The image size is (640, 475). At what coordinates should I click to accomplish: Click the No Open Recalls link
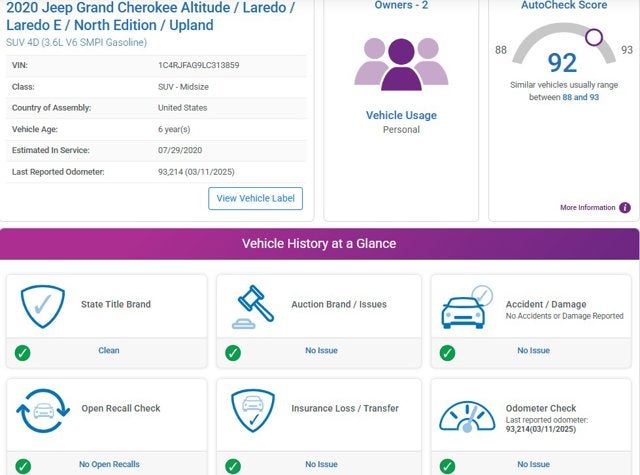click(x=109, y=464)
